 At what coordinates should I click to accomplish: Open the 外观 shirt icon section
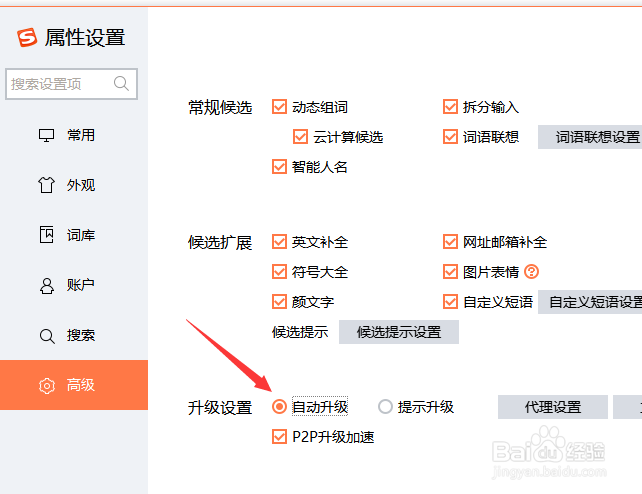pyautogui.click(x=46, y=185)
